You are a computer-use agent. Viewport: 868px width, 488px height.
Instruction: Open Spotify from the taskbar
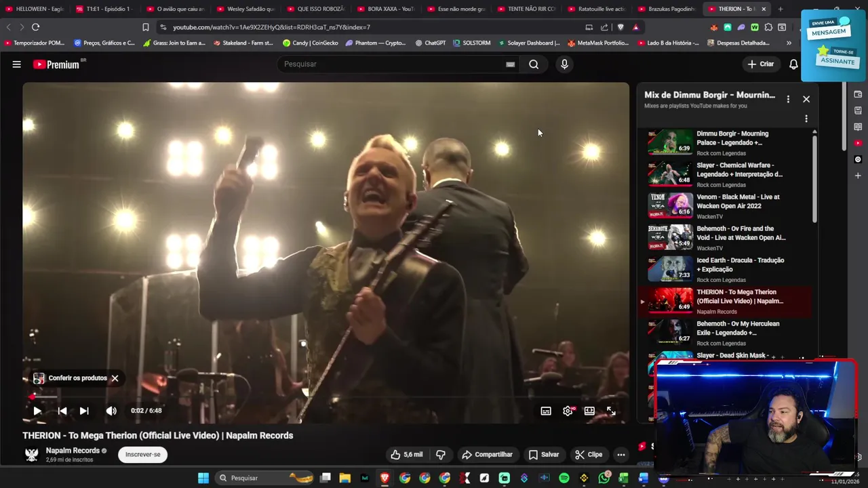(x=564, y=478)
